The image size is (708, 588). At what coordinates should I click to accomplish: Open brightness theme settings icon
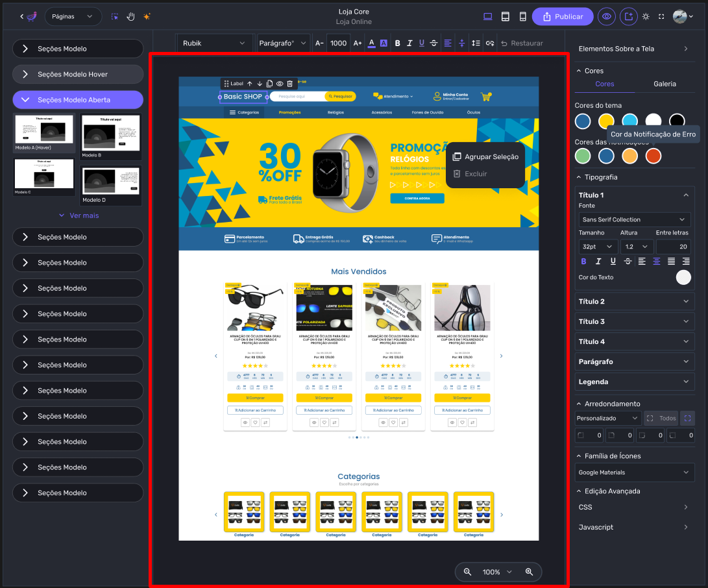(x=646, y=16)
